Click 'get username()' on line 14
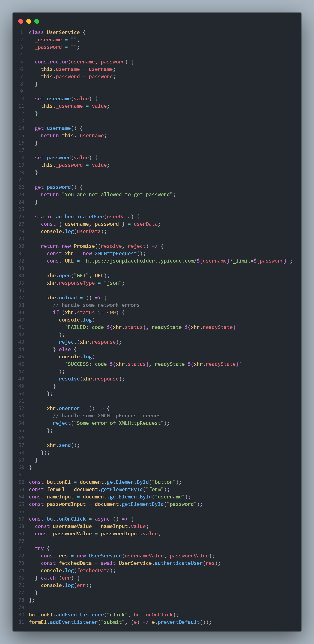Image resolution: width=314 pixels, height=644 pixels. pos(56,128)
